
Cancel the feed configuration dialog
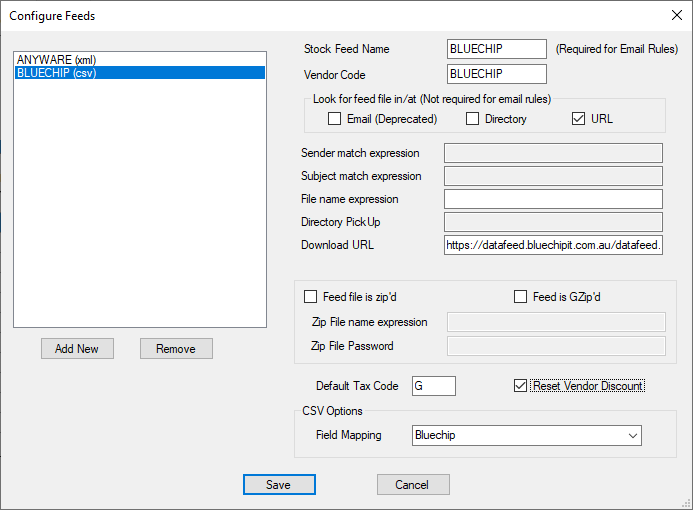(412, 484)
